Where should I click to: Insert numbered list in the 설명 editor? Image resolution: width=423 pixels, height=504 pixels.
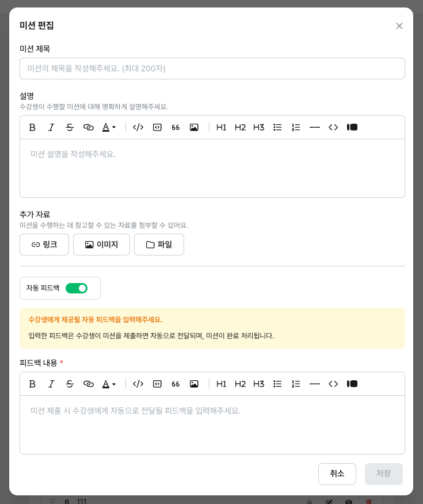pos(296,127)
